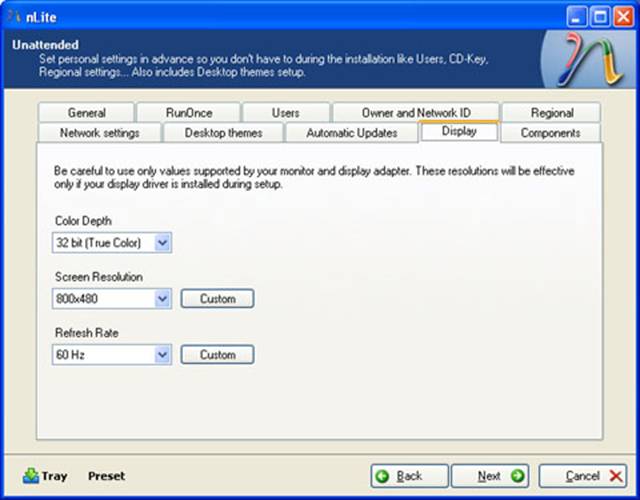
Task: Open the Color Depth dropdown
Action: coord(163,243)
